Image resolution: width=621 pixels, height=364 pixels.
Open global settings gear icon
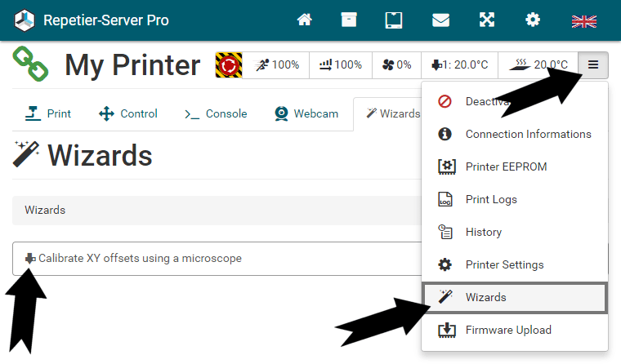point(533,20)
